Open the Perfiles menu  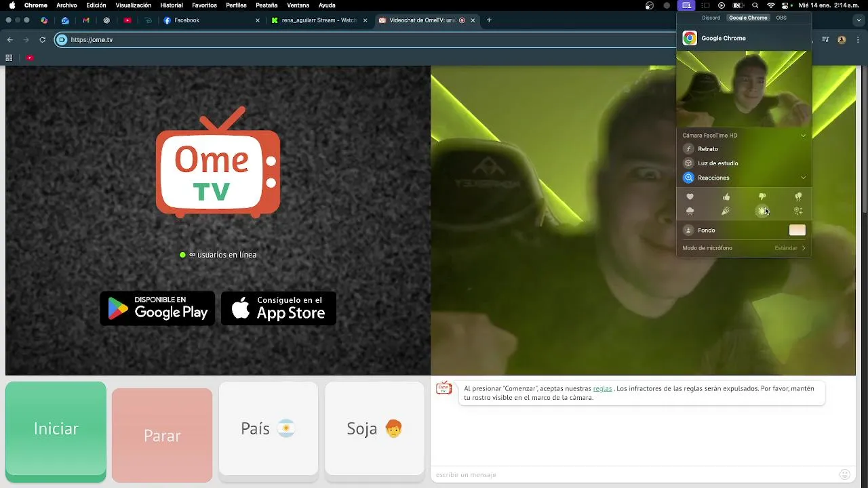237,5
